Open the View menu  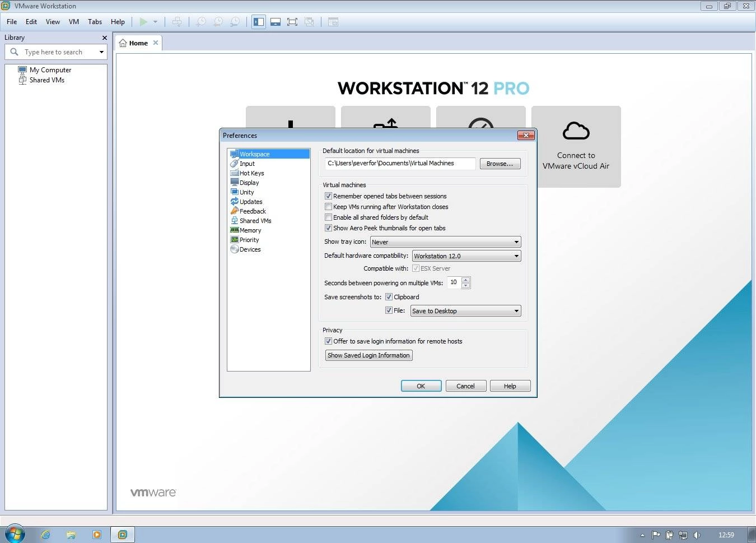point(53,22)
